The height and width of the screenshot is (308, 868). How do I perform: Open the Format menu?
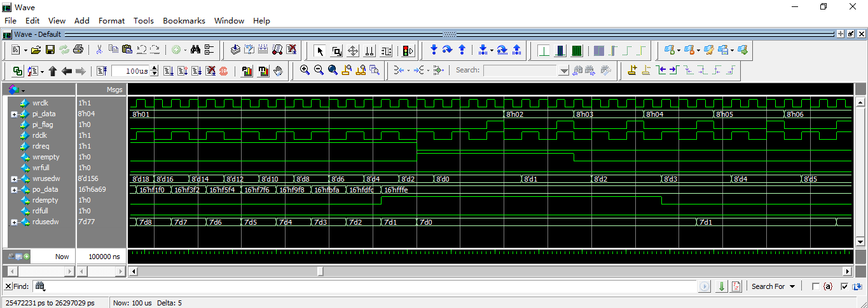(111, 20)
